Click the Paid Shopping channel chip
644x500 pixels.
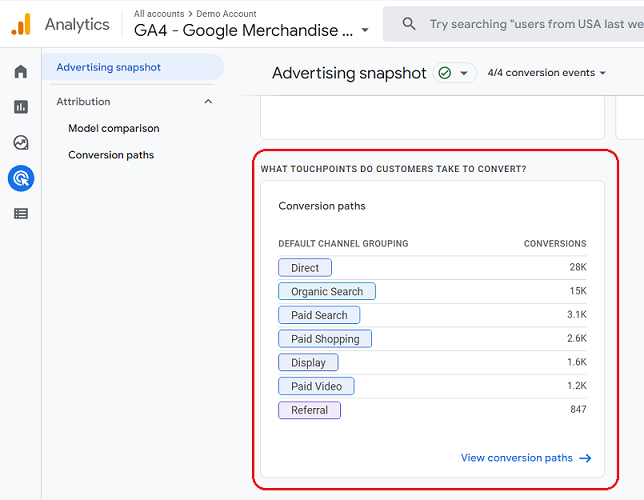coord(325,339)
